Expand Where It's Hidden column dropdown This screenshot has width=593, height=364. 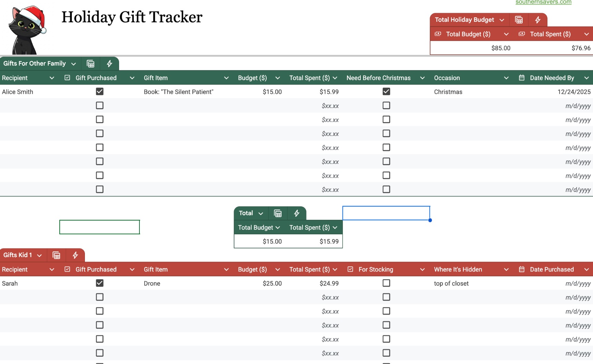tap(506, 269)
